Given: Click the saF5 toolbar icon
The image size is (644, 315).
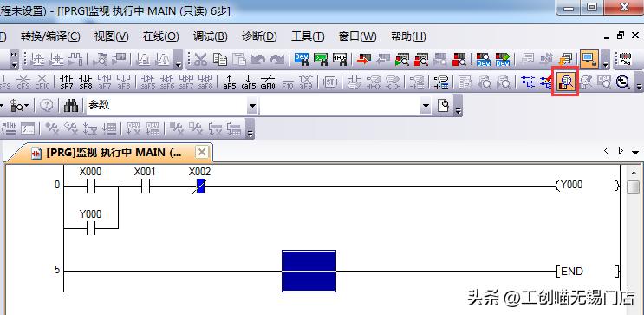Looking at the screenshot, I should click(x=147, y=82).
